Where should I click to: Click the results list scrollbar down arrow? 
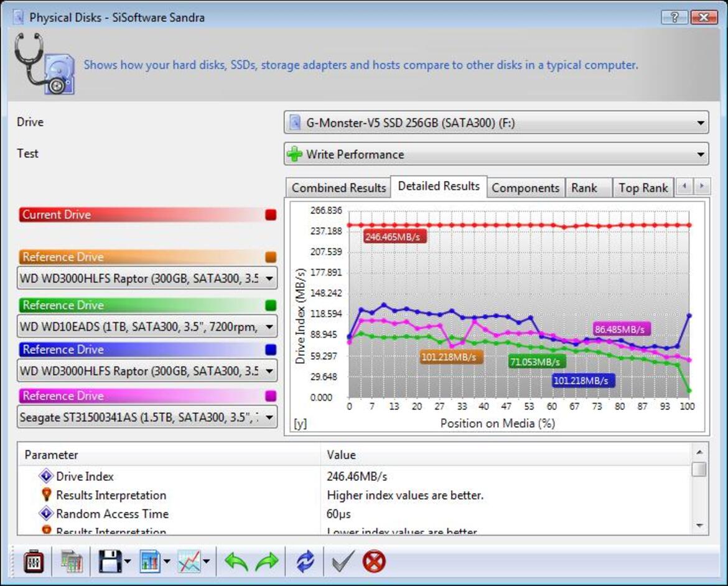click(x=699, y=526)
